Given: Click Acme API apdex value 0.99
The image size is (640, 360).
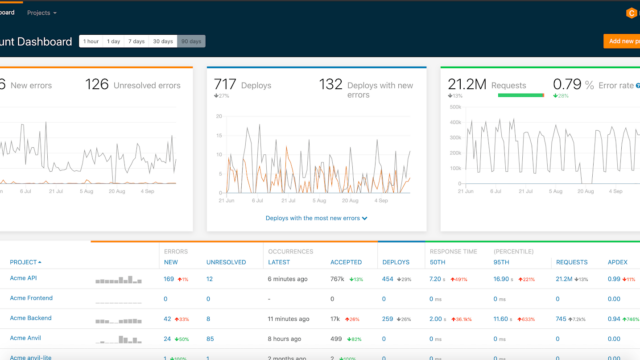Looking at the screenshot, I should [614, 279].
